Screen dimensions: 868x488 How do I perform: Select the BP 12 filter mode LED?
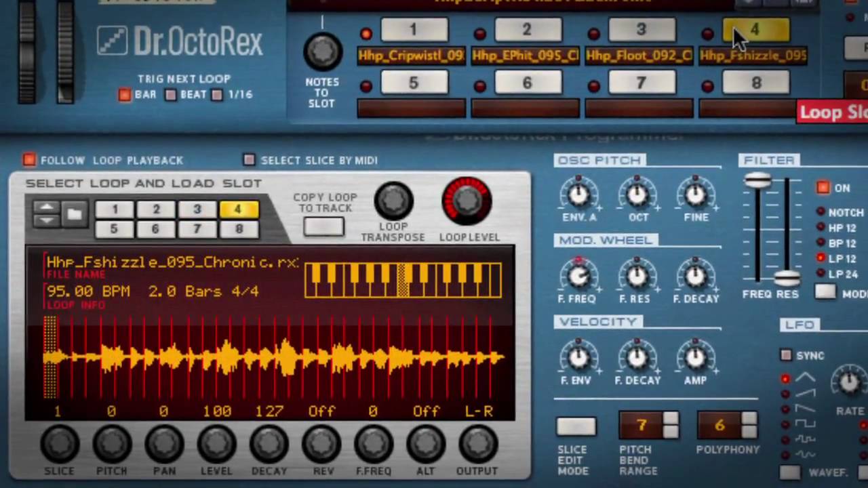[821, 243]
